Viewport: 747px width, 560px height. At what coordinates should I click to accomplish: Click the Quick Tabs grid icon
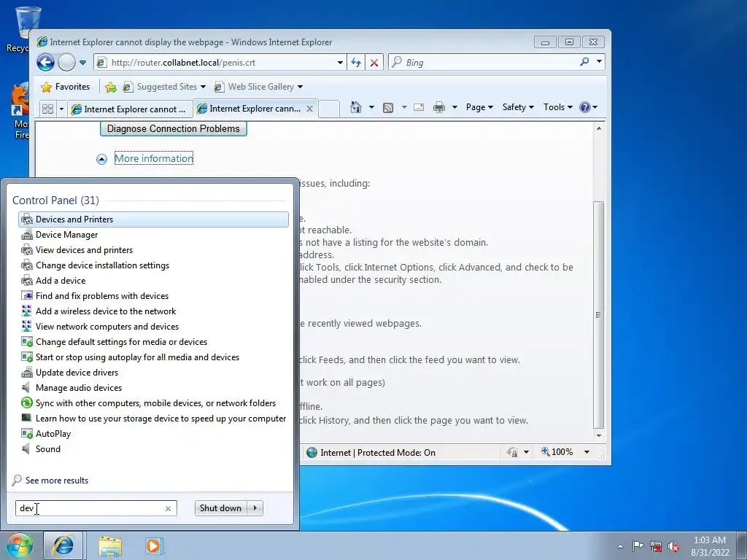point(47,109)
